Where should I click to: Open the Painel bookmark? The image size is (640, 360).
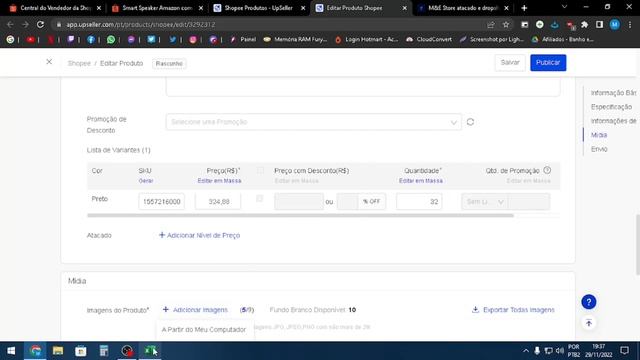click(243, 40)
